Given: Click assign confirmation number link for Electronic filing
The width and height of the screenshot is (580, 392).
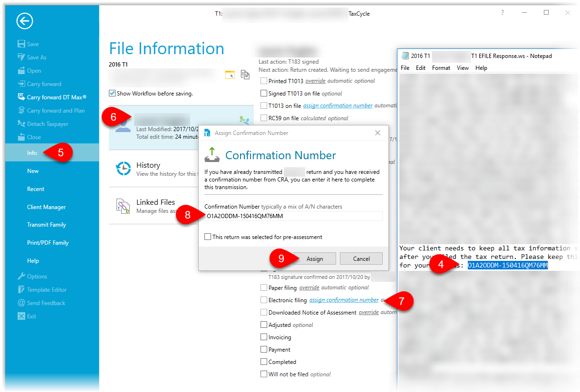Looking at the screenshot, I should click(344, 300).
